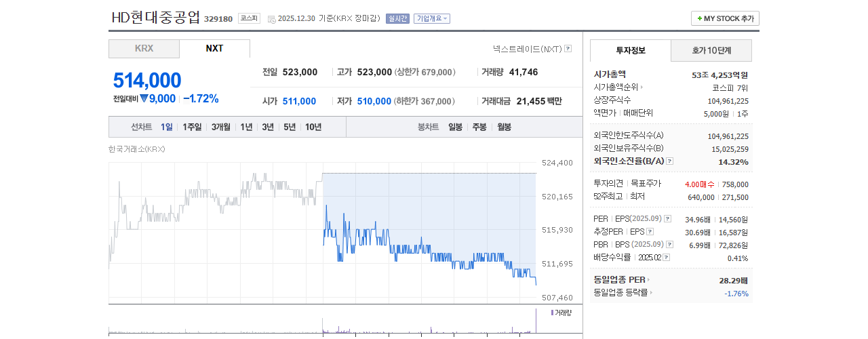This screenshot has height=339, width=868.
Task: Click the help icon next to 추정PER EPS
Action: tap(652, 232)
